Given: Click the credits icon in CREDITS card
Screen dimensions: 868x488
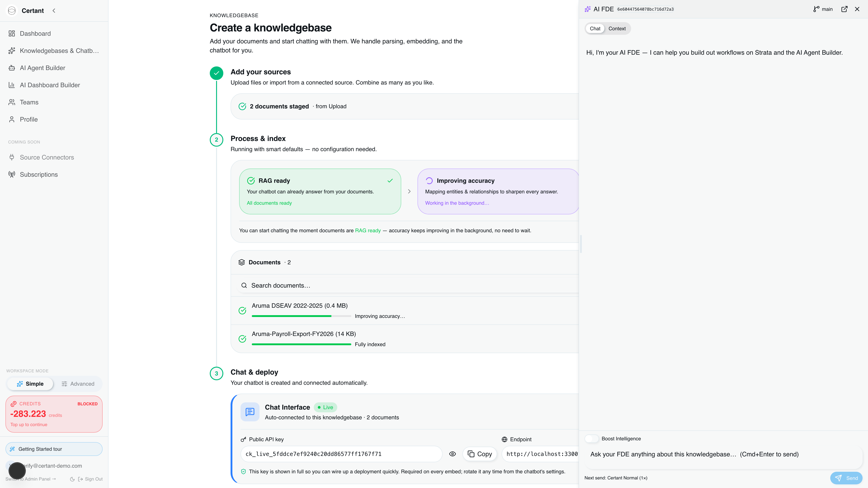Looking at the screenshot, I should click(x=14, y=404).
